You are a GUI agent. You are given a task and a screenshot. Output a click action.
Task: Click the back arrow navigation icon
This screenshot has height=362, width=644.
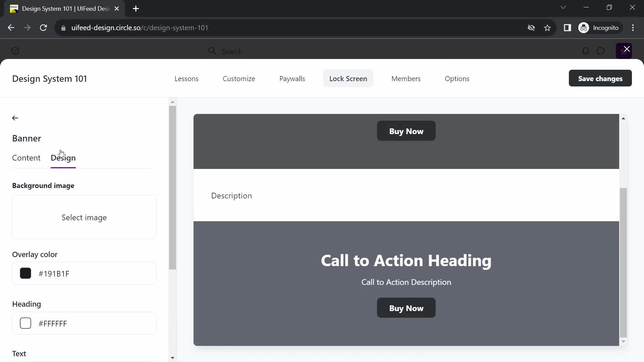point(15,118)
